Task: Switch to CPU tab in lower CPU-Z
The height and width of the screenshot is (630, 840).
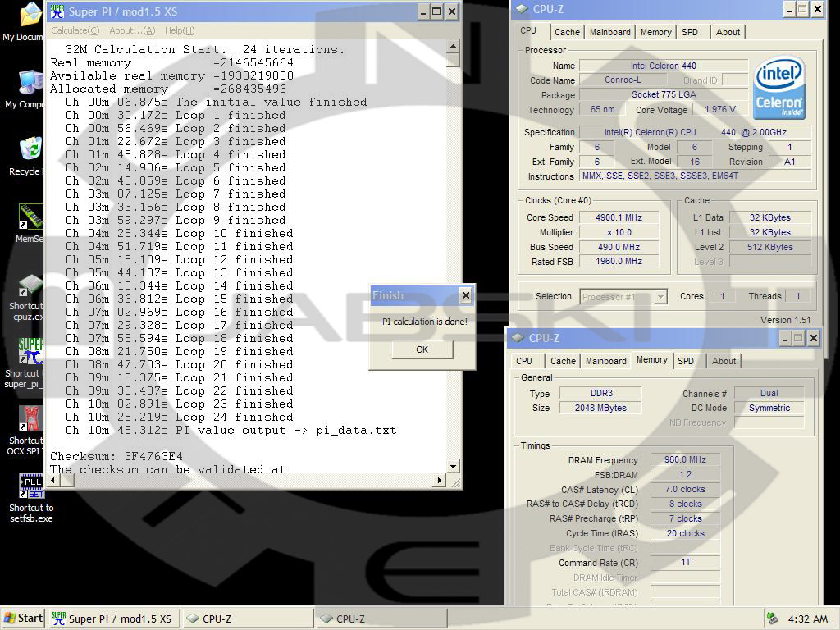Action: click(x=524, y=361)
